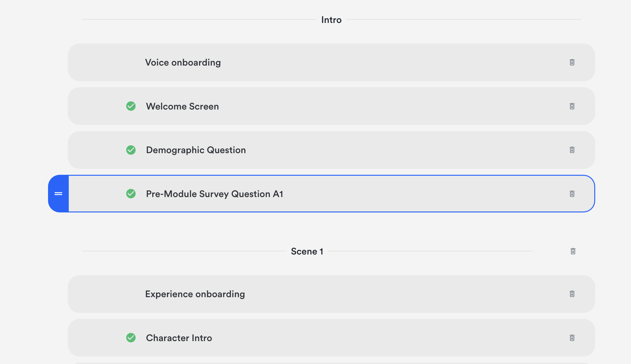Viewport: 631px width, 364px height.
Task: Remove the Experience onboarding item
Action: click(572, 294)
